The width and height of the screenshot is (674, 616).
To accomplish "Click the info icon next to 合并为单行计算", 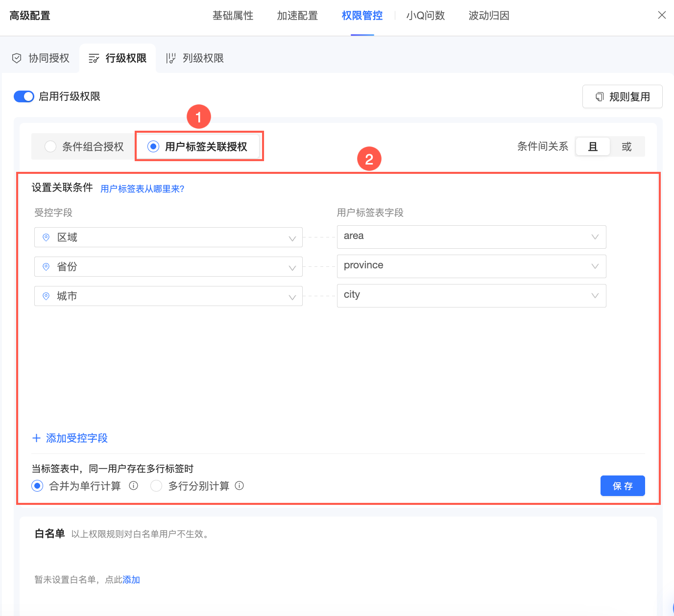I will click(133, 486).
